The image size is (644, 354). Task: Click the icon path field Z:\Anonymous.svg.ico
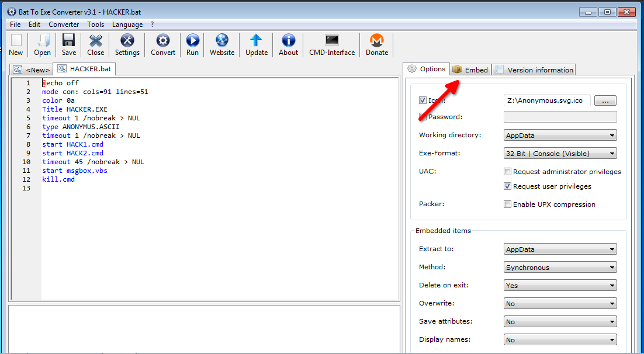click(548, 100)
